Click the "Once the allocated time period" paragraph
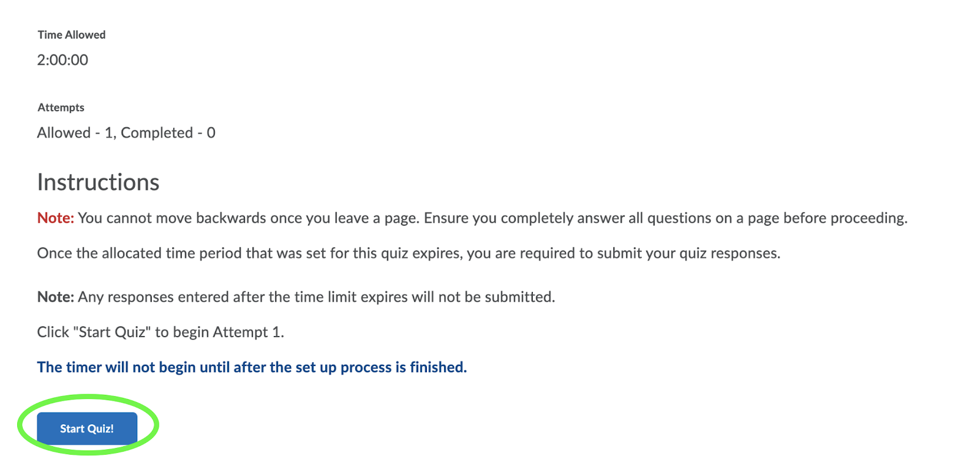 click(x=409, y=253)
